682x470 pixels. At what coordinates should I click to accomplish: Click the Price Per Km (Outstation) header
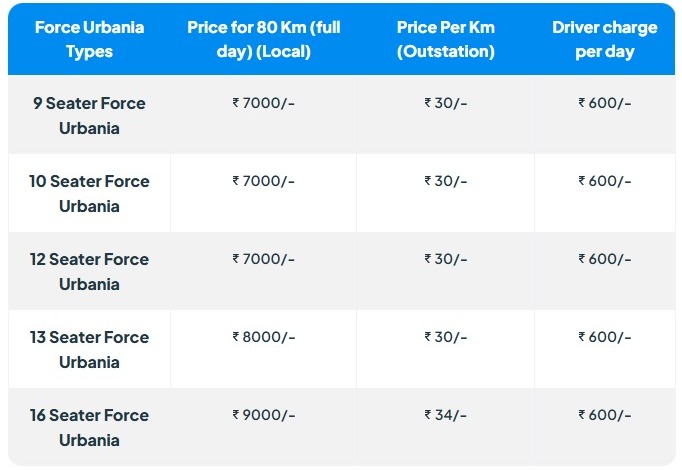tap(445, 39)
